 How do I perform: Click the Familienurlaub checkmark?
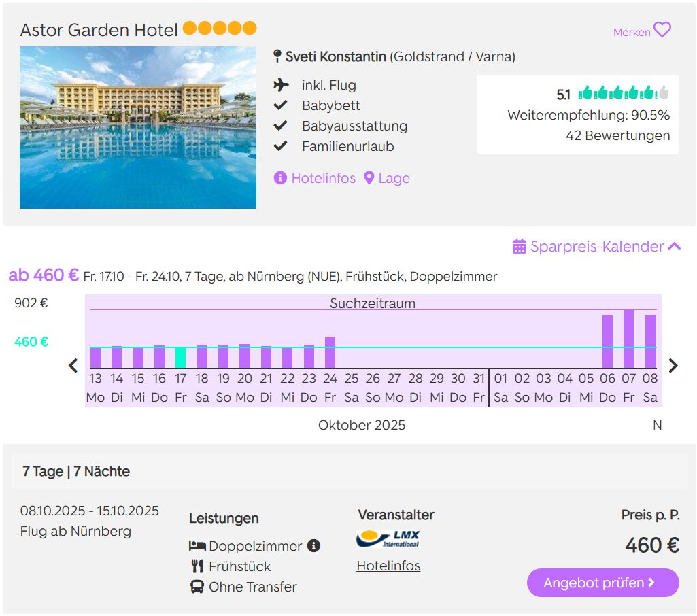280,146
